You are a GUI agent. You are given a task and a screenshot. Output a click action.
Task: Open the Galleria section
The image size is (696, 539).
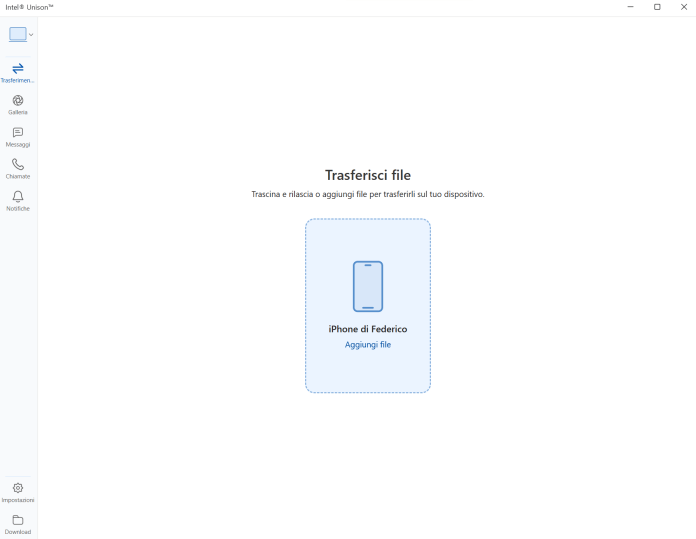coord(18,105)
